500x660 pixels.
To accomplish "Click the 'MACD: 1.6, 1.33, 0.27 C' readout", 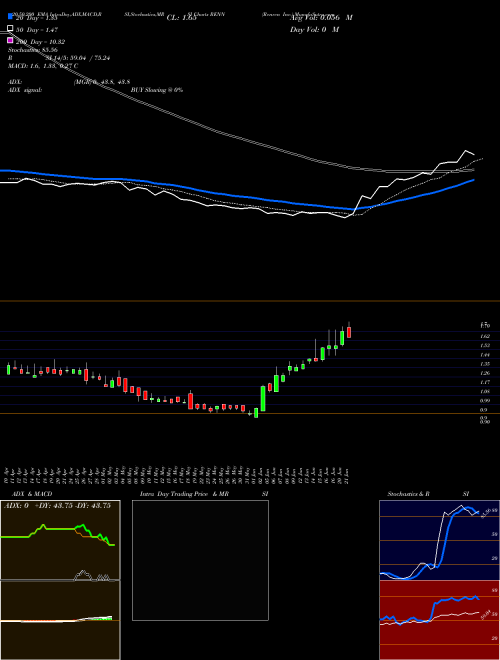I will coord(43,66).
